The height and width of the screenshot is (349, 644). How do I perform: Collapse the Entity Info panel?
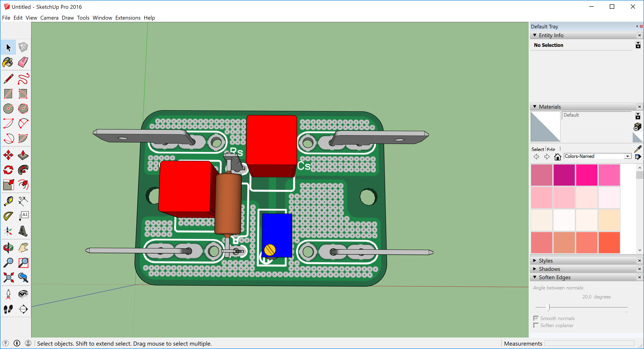[534, 35]
